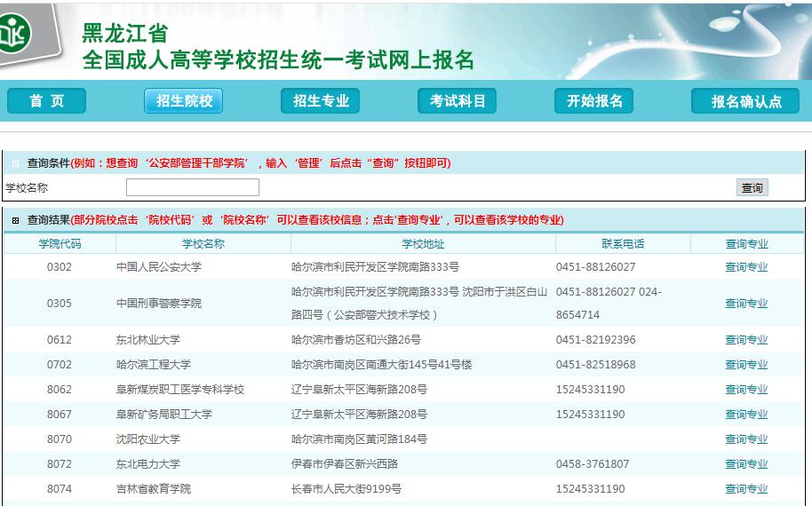This screenshot has width=812, height=506.
Task: Click school name 阜新矿务局职工大学
Action: (164, 415)
